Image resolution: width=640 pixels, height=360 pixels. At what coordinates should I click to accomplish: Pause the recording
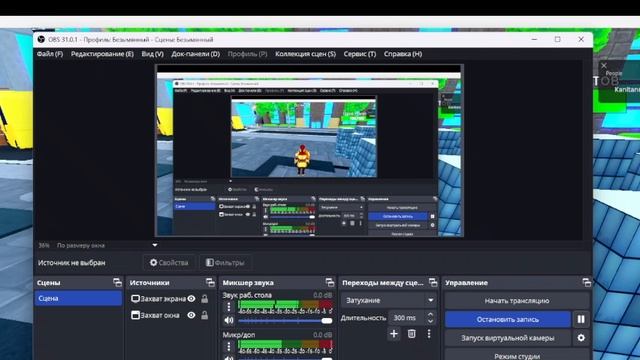[x=581, y=320]
